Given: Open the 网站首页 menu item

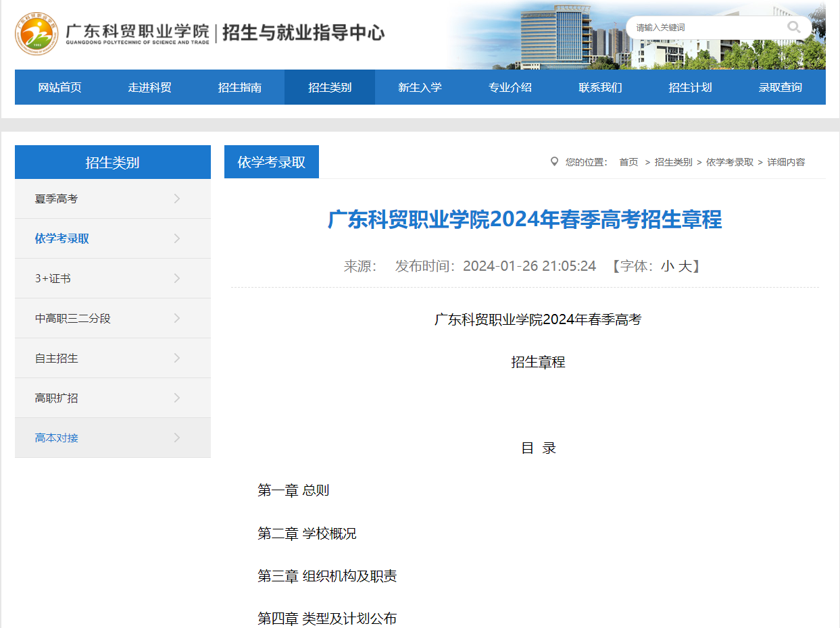Looking at the screenshot, I should (59, 86).
